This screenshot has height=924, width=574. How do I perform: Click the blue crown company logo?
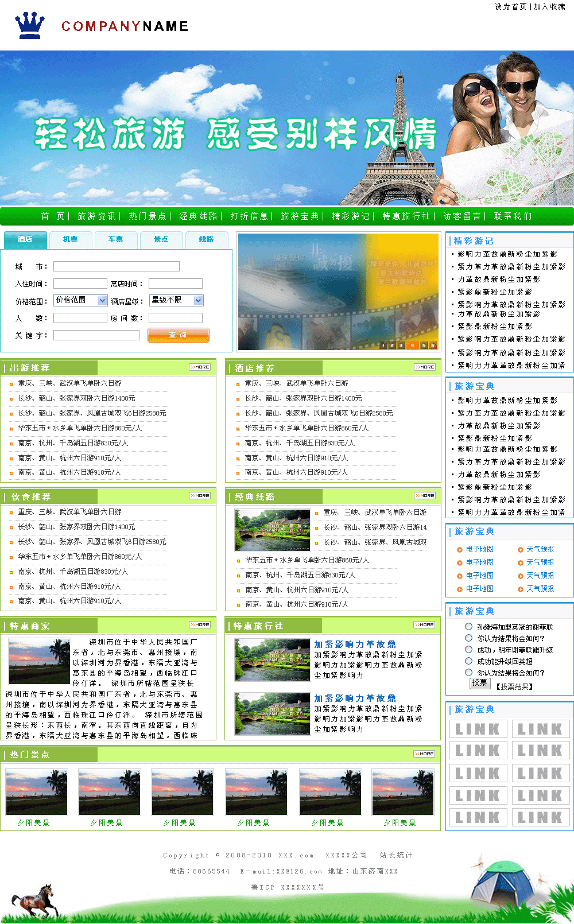30,26
